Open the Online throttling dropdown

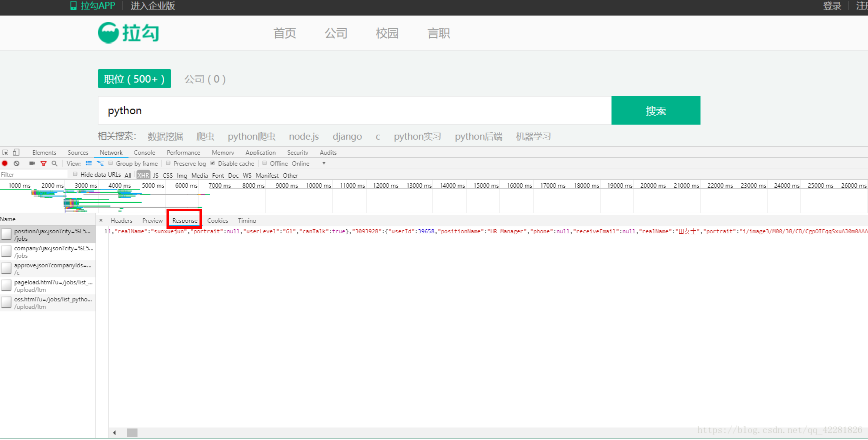[x=308, y=164]
